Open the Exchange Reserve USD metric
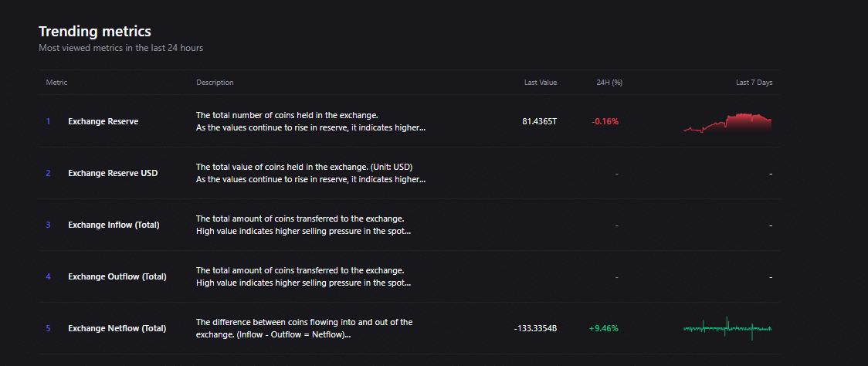The image size is (868, 366). pos(112,173)
